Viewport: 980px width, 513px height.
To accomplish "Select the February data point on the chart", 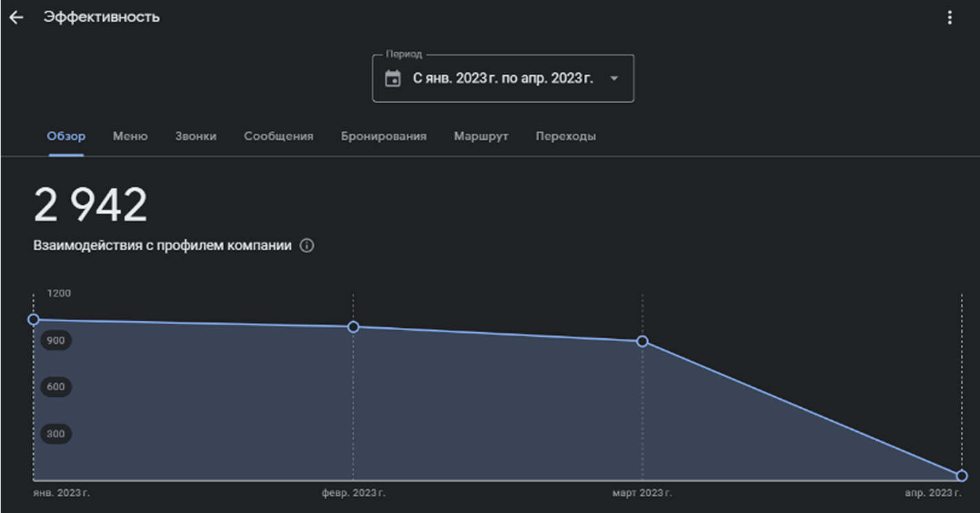I will [x=353, y=327].
